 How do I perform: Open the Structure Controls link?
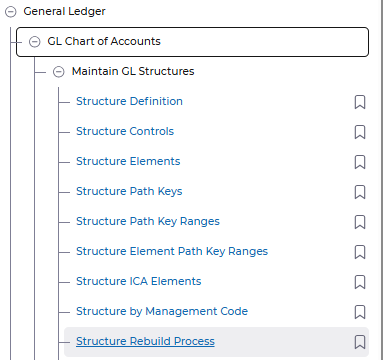click(x=125, y=131)
